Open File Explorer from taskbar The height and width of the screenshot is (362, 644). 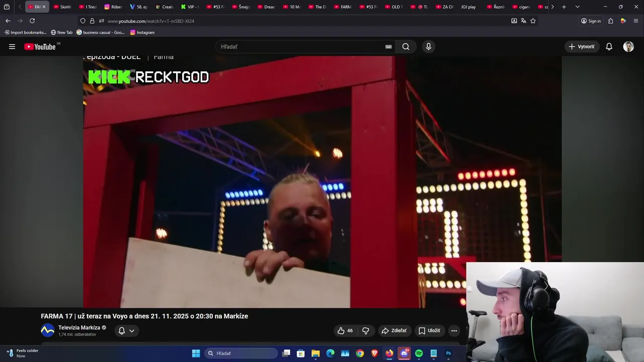coord(315,353)
